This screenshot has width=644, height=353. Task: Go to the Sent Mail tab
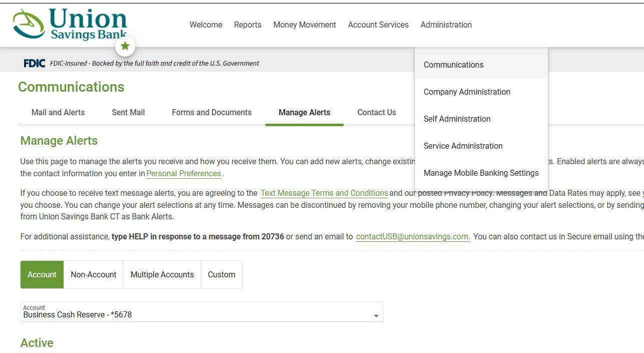(x=128, y=112)
